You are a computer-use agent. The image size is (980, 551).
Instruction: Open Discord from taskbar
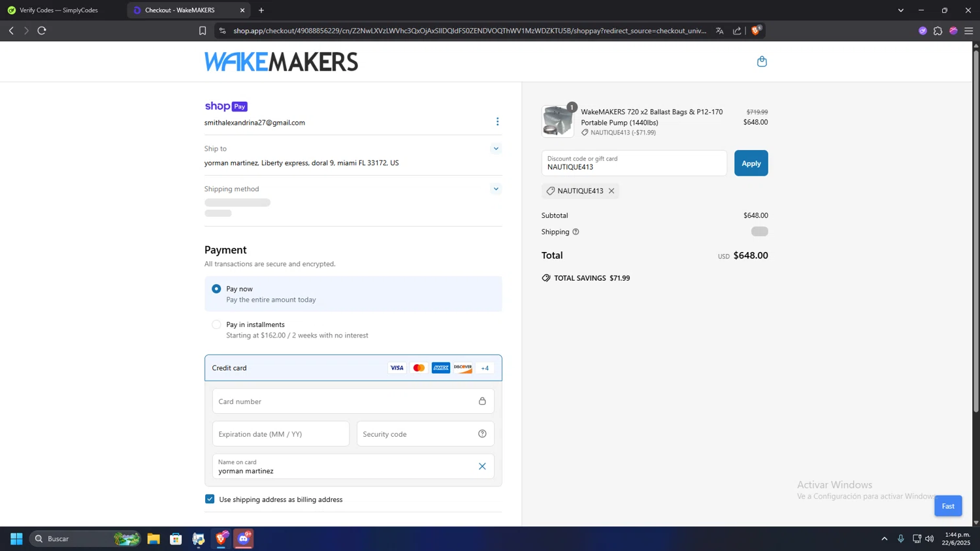[x=244, y=539]
